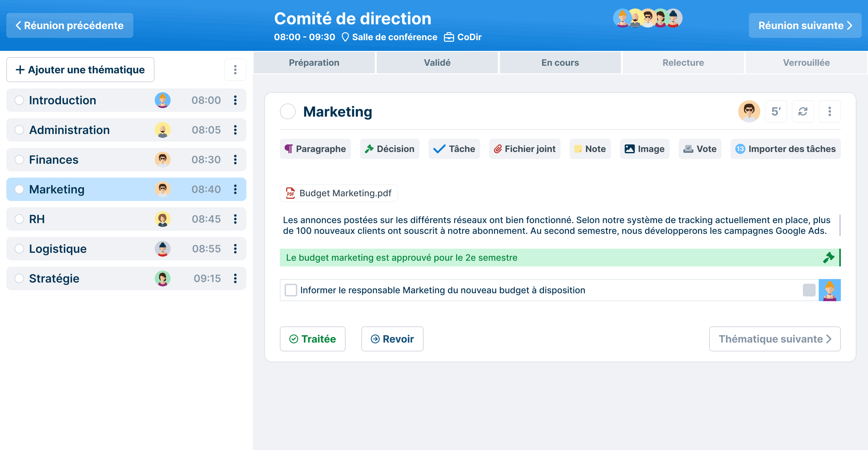
Task: Add a Fichier joint attachment
Action: [x=524, y=149]
